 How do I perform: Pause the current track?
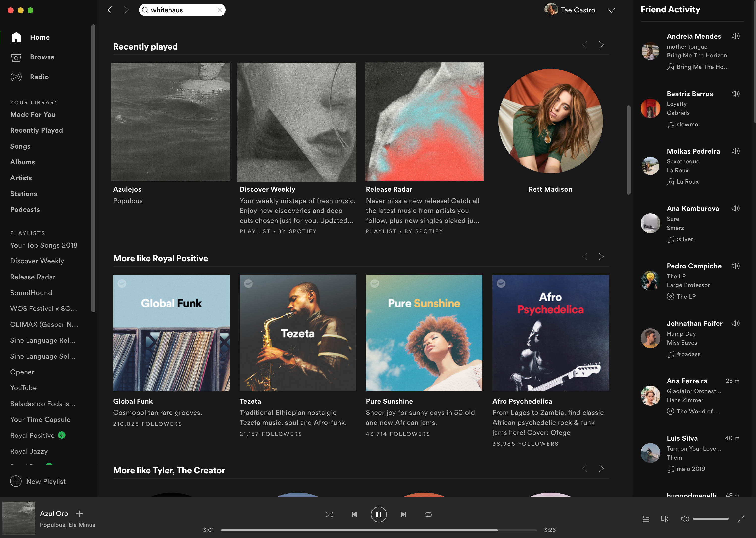[379, 515]
